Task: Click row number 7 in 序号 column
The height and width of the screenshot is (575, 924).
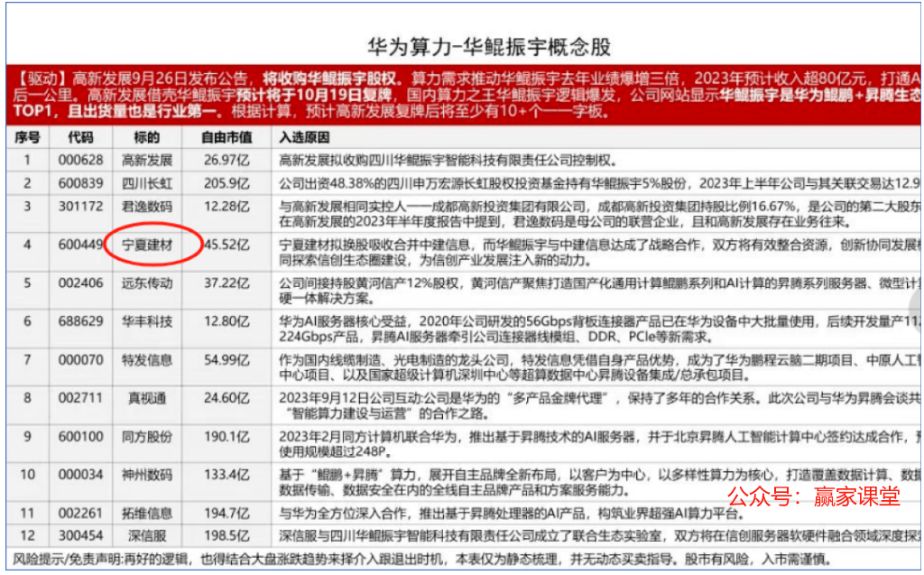Action: tap(27, 360)
